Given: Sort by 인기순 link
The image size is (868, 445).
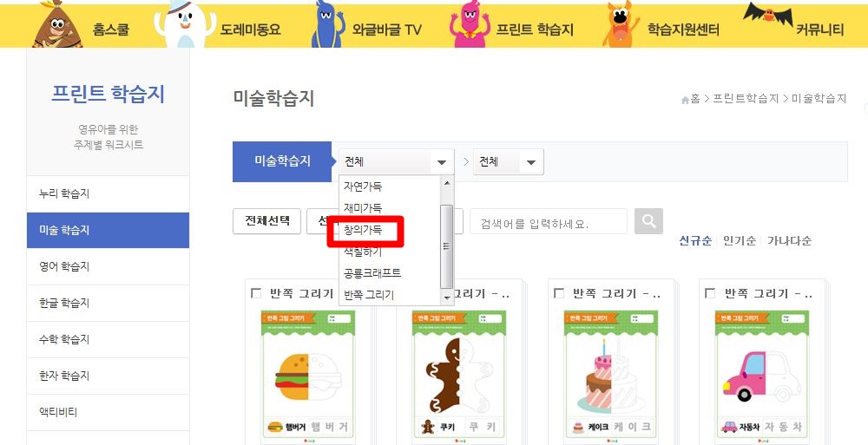Looking at the screenshot, I should (x=739, y=241).
